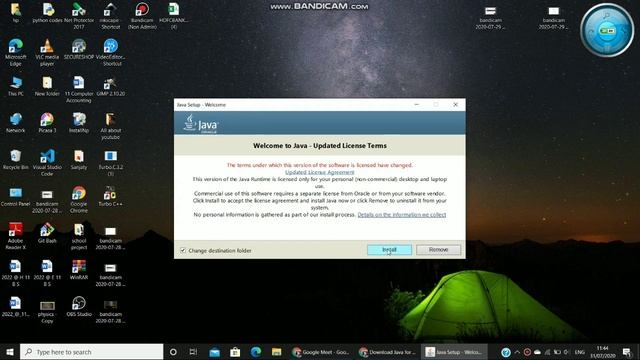Screen dimensions: 640x360
Task: Open the Windows Start menu
Action: click(x=10, y=352)
